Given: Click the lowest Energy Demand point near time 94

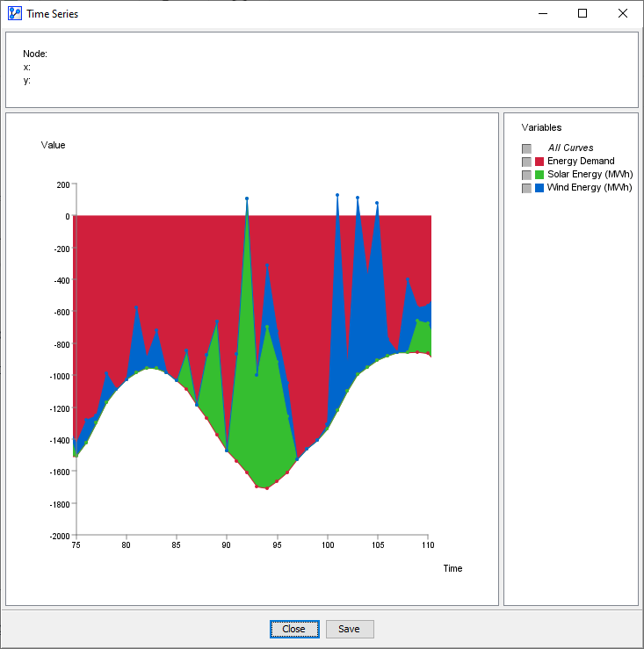Looking at the screenshot, I should 266,488.
